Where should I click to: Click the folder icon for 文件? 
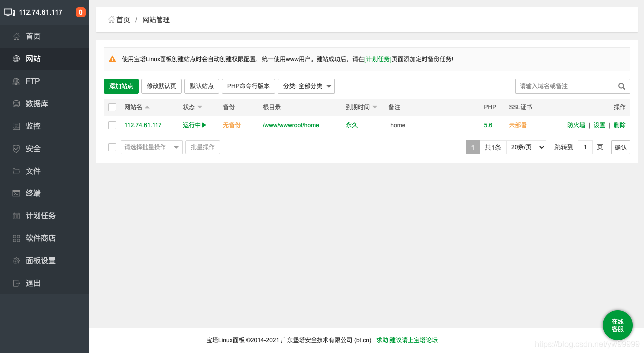coord(16,171)
